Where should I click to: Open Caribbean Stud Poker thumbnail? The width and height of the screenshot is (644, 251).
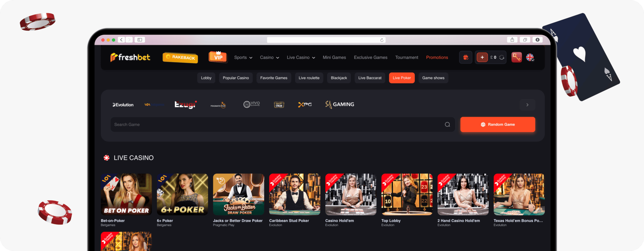(295, 195)
